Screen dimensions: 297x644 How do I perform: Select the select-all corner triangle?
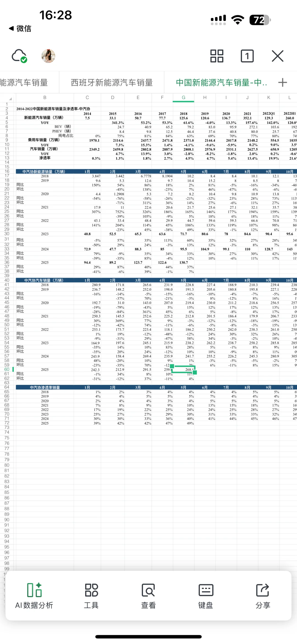pyautogui.click(x=10, y=98)
